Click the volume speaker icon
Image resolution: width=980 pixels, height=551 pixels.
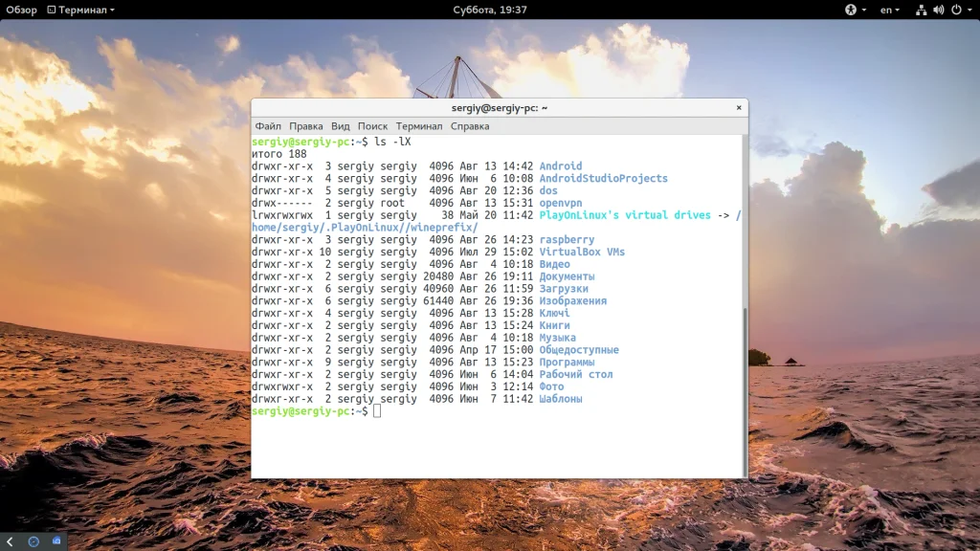tap(938, 10)
